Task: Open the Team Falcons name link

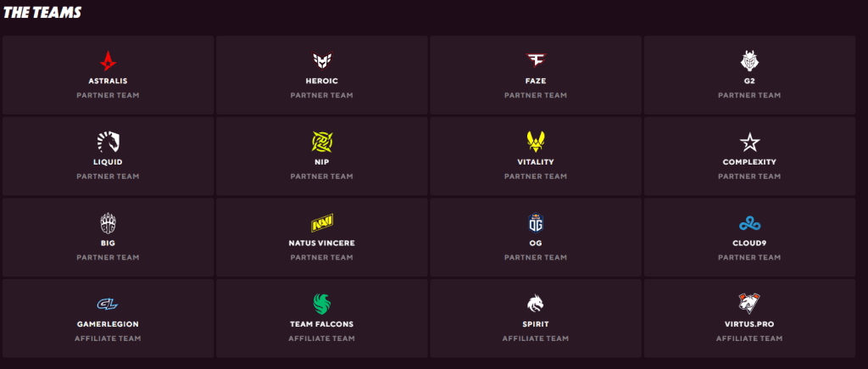Action: pos(322,324)
